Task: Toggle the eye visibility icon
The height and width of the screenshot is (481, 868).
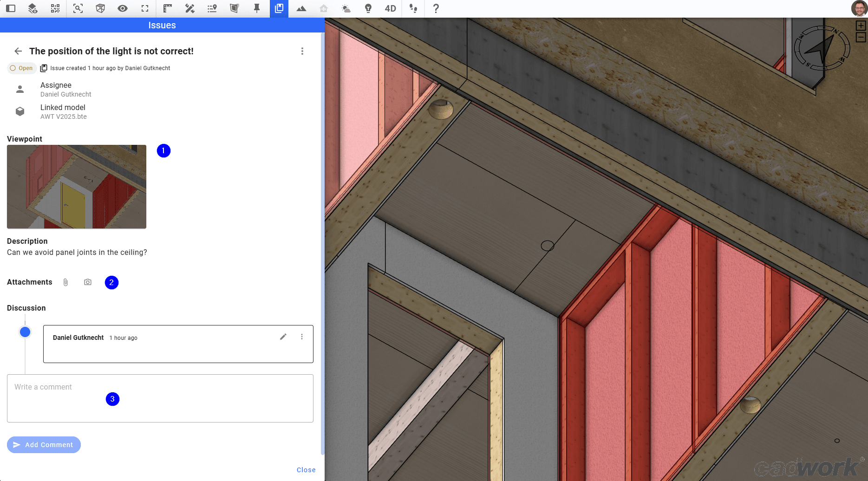Action: point(122,8)
